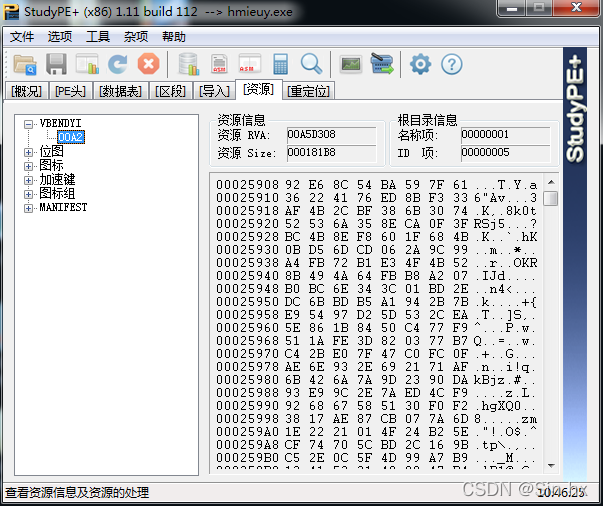Select the 图标 tree label
The width and height of the screenshot is (603, 506).
(x=51, y=165)
